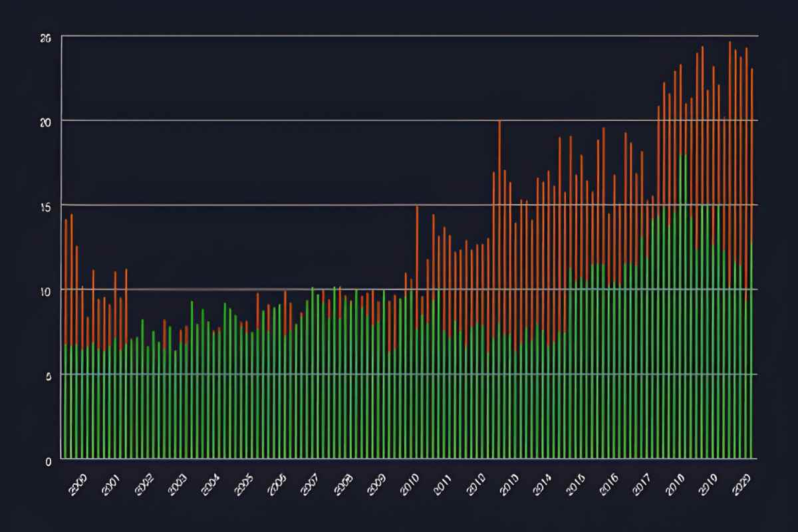The image size is (798, 532).
Task: Click the 2004 label on the x-axis
Action: [211, 483]
